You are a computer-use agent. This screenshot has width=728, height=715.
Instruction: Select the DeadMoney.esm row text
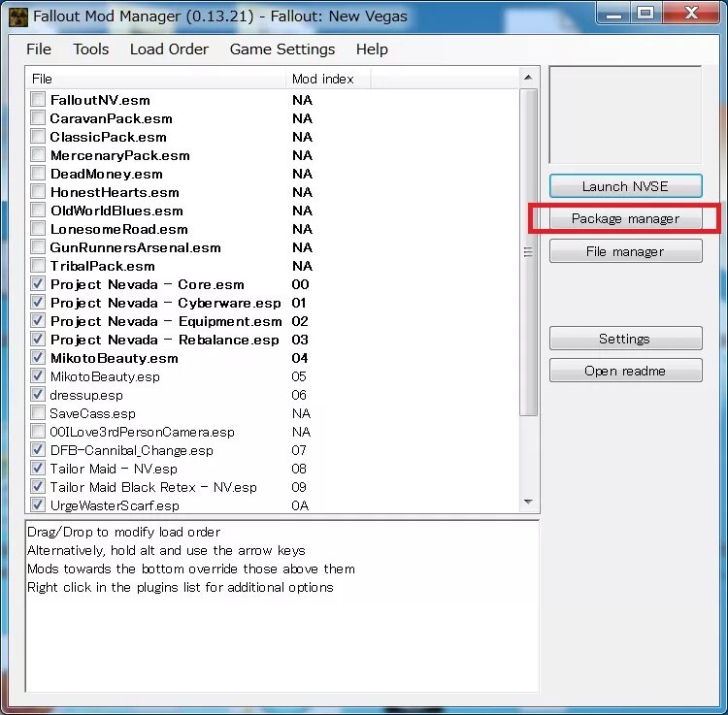click(x=107, y=174)
